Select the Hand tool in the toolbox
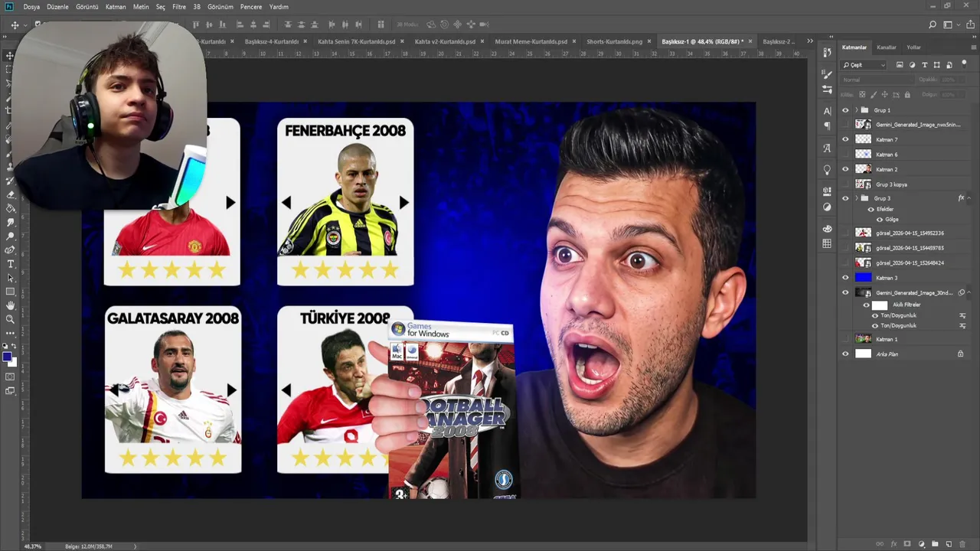Viewport: 980px width, 551px height. (10, 305)
